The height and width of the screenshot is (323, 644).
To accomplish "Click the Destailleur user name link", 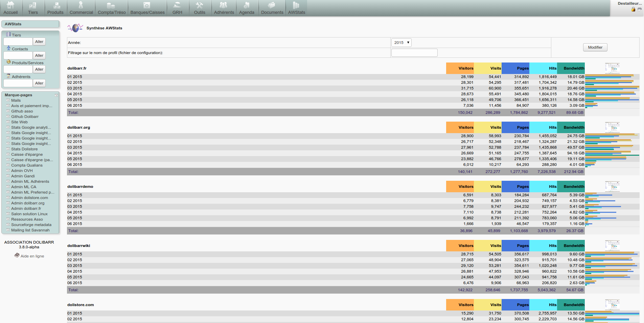I will click(x=629, y=3).
